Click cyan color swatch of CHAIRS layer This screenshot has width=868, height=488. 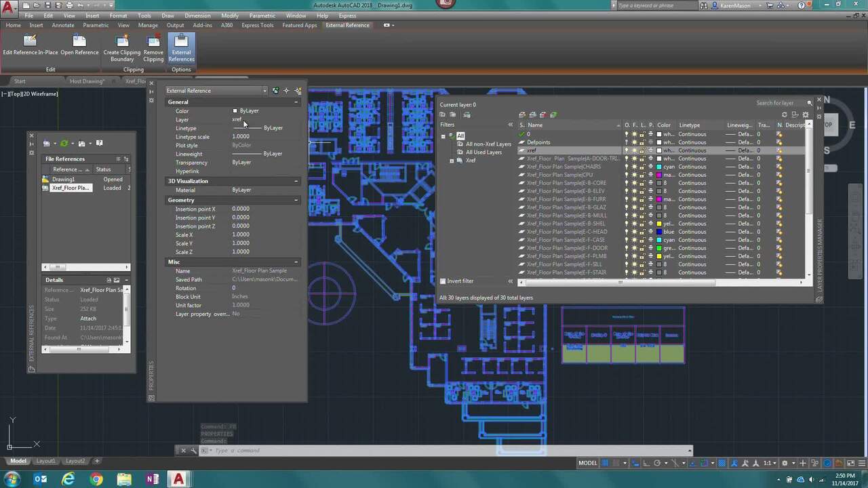659,167
